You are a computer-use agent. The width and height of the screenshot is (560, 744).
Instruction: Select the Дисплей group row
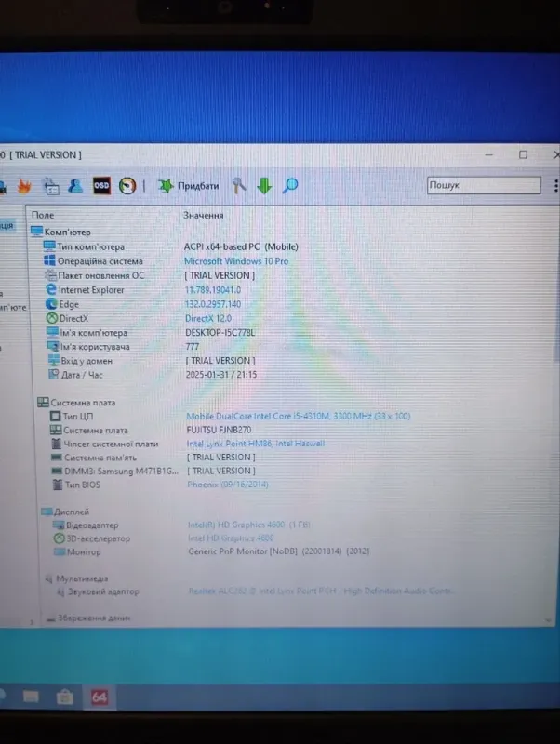tap(71, 511)
